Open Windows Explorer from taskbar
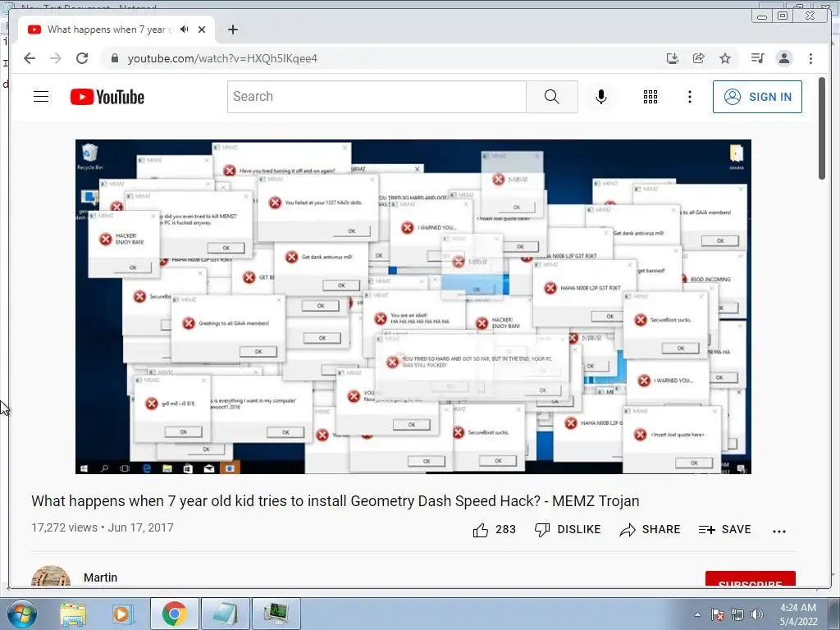The width and height of the screenshot is (840, 630). 73,614
